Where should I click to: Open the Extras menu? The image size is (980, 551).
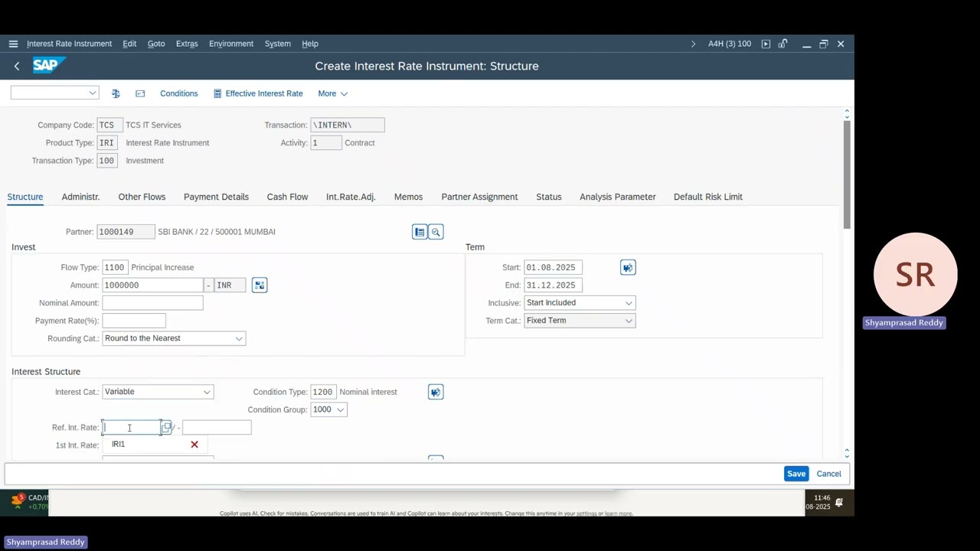pyautogui.click(x=187, y=44)
